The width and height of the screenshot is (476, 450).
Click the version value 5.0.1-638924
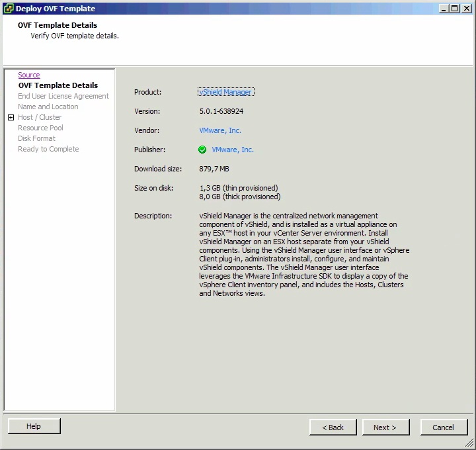[221, 111]
